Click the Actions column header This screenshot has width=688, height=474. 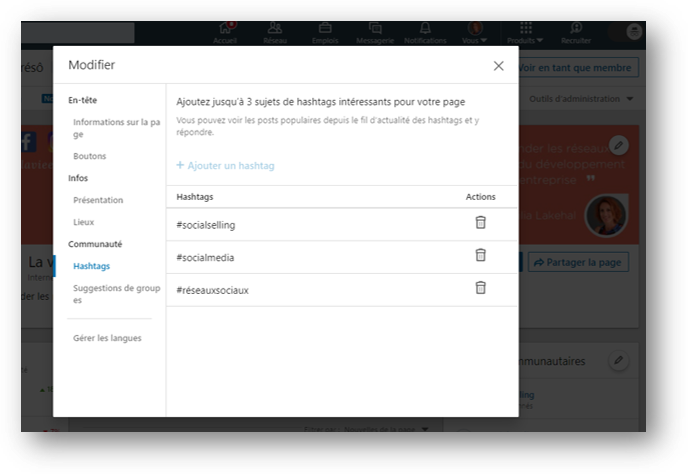pyautogui.click(x=480, y=197)
